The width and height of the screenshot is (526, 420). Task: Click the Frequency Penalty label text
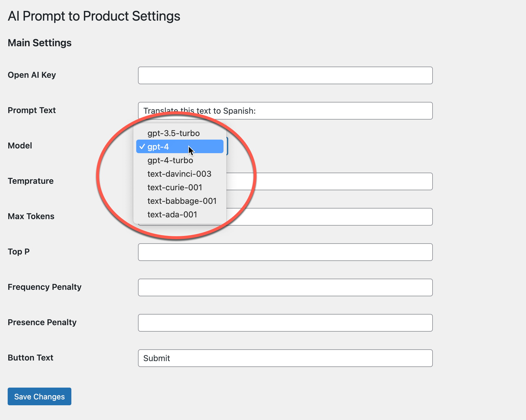(x=45, y=287)
